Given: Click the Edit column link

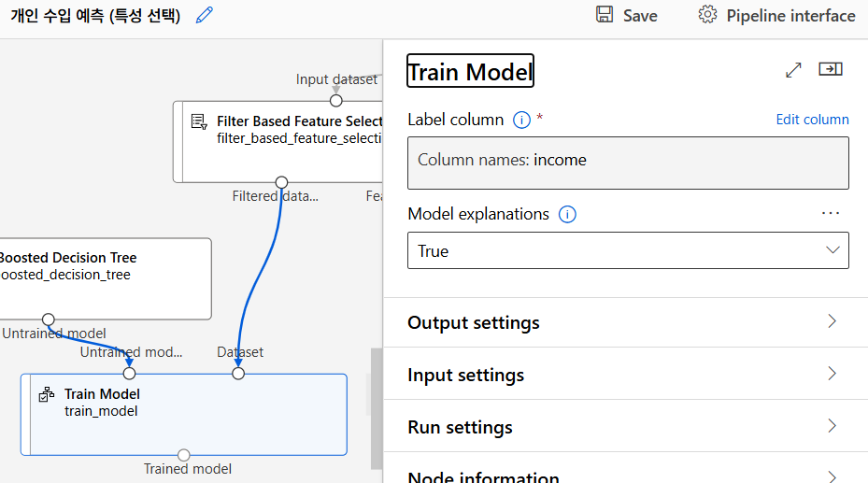Looking at the screenshot, I should (x=812, y=120).
